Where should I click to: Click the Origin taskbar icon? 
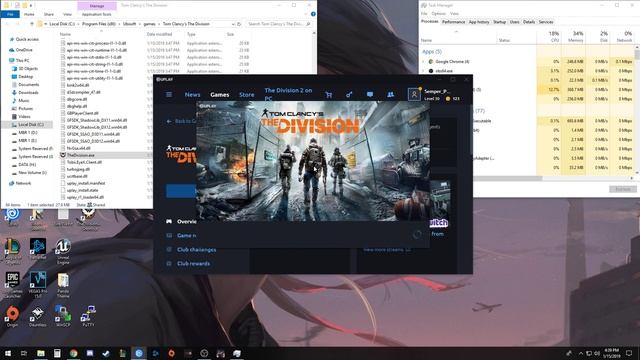pos(171,353)
